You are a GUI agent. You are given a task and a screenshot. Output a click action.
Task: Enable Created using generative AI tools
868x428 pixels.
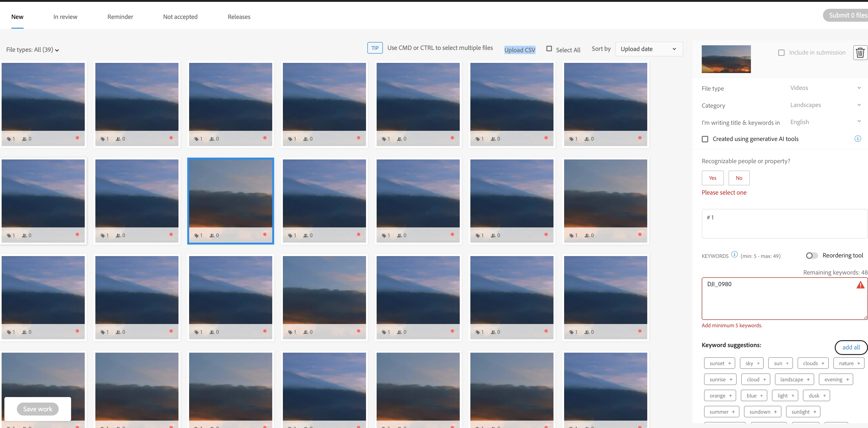(705, 139)
